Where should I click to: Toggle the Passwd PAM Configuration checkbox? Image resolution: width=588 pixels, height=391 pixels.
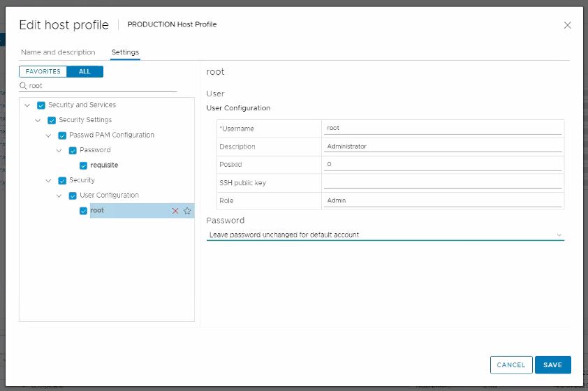tap(62, 135)
